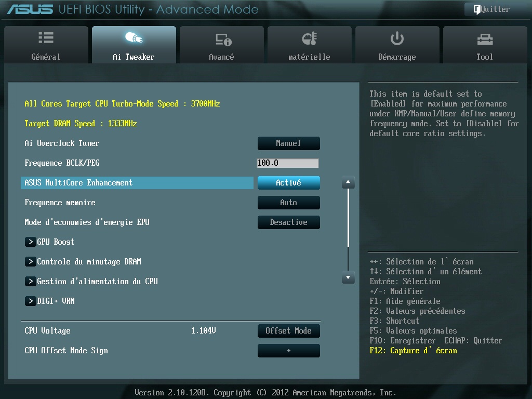The image size is (532, 399).
Task: Click the Quitter exit icon
Action: (x=476, y=9)
